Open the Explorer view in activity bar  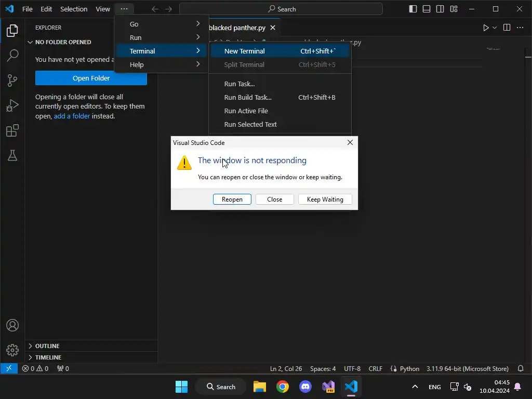[12, 31]
